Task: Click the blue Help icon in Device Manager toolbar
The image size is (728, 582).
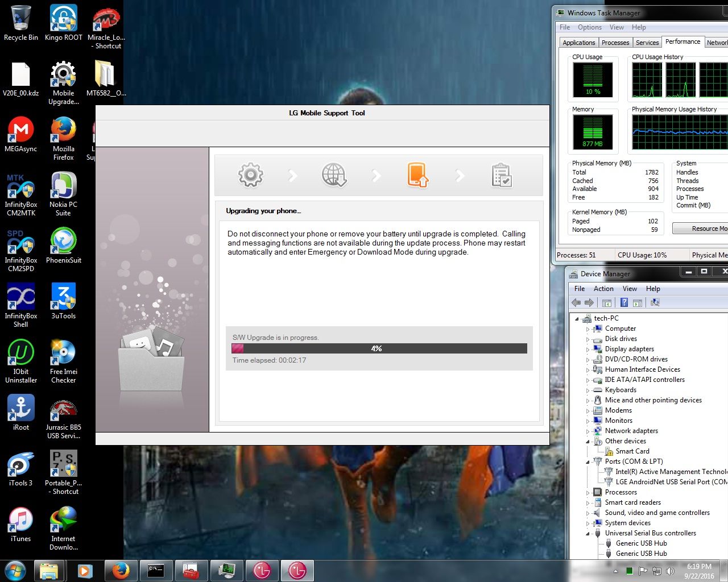Action: (624, 303)
